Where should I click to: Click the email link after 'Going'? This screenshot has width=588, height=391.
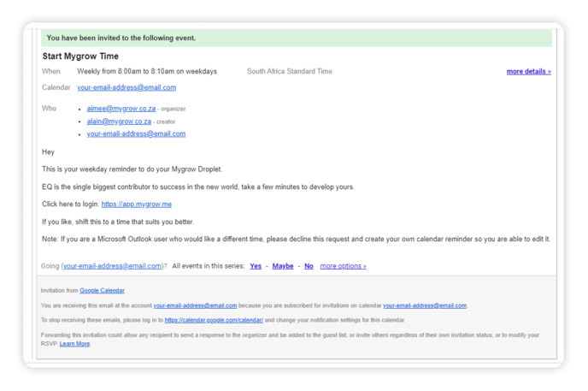click(113, 266)
